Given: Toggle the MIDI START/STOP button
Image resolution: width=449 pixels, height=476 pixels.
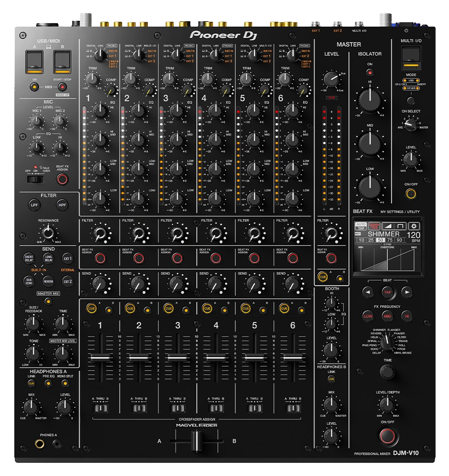Looking at the screenshot, I should [x=62, y=87].
